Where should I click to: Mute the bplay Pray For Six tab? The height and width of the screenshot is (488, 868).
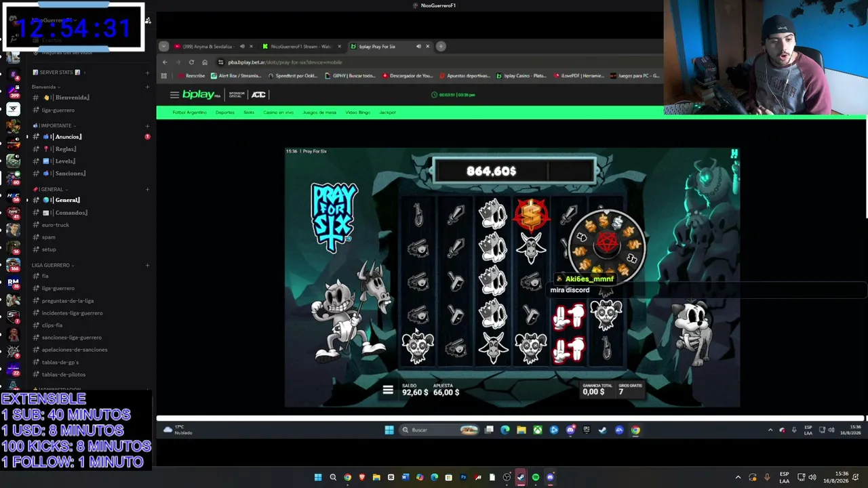(418, 46)
